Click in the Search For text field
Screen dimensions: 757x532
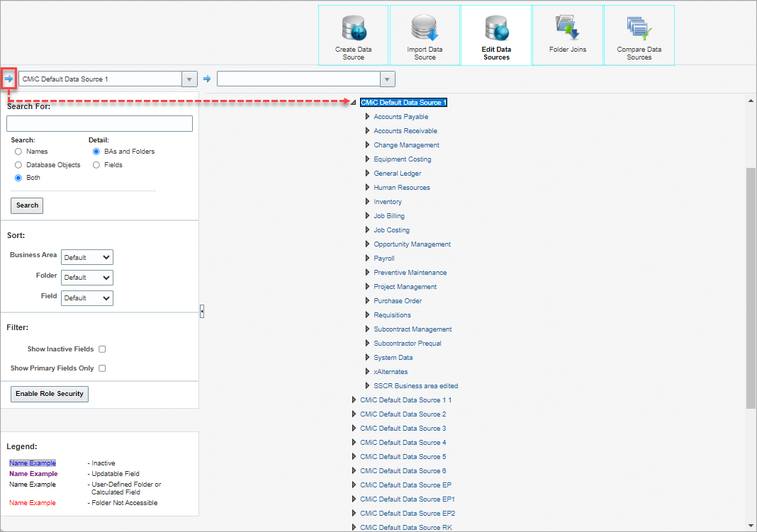click(99, 123)
